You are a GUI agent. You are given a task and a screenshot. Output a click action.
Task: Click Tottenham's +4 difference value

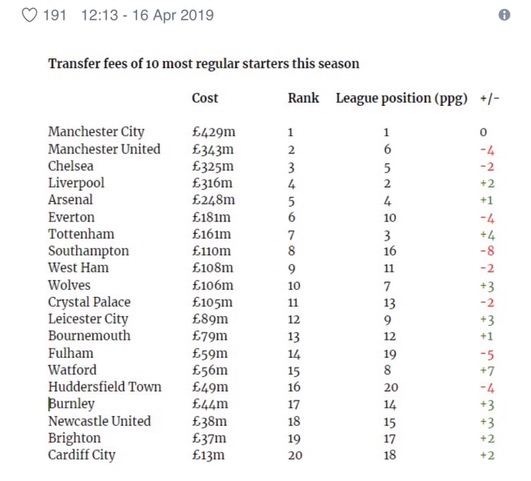[x=487, y=234]
